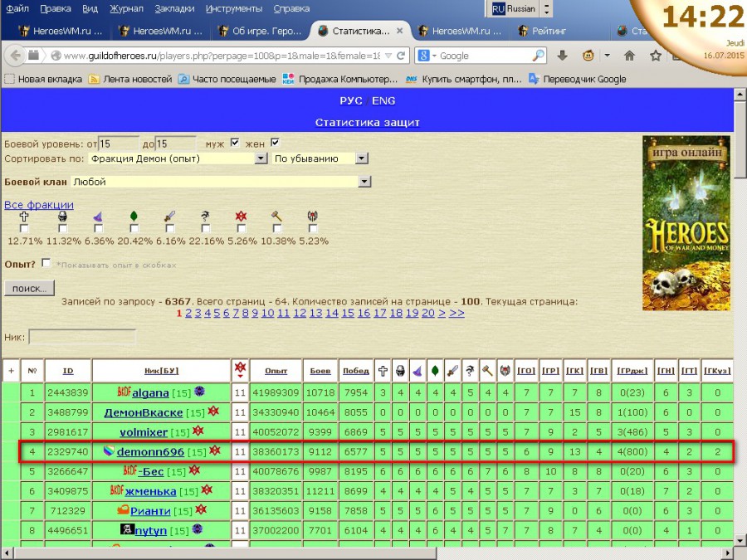
Task: Click the green Elf leaf faction icon
Action: pyautogui.click(x=134, y=217)
